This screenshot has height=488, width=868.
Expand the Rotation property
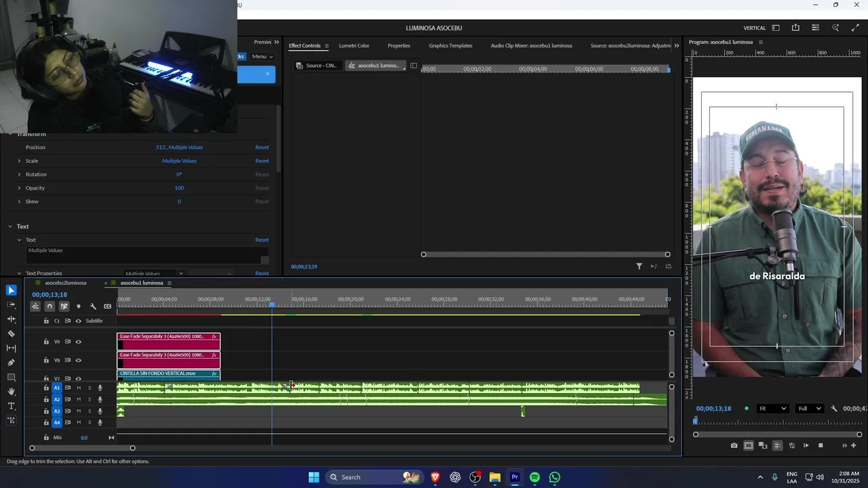point(19,174)
